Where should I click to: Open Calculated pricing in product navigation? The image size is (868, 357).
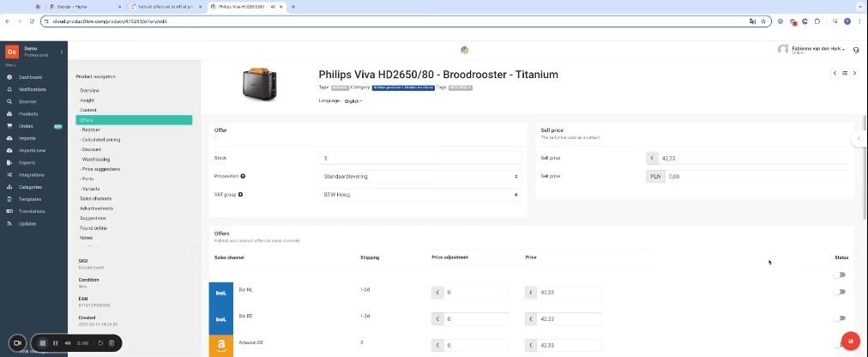pyautogui.click(x=100, y=139)
